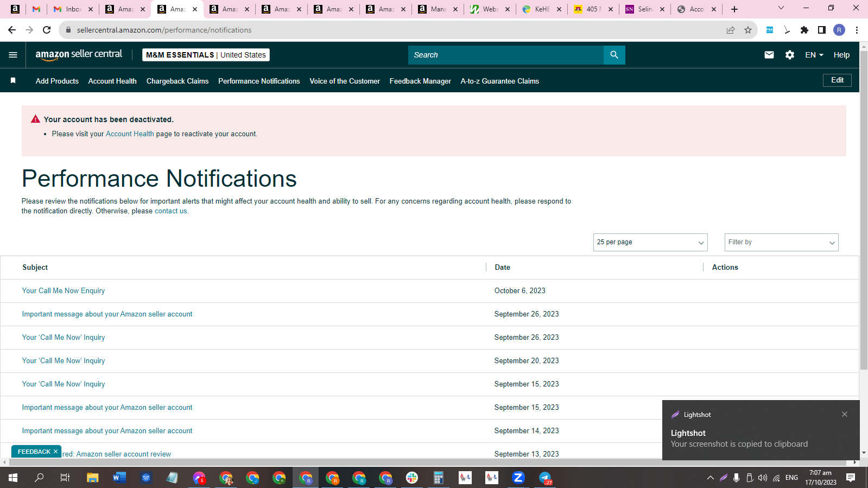The width and height of the screenshot is (868, 488).
Task: Click the Subject column header
Action: [x=35, y=268]
